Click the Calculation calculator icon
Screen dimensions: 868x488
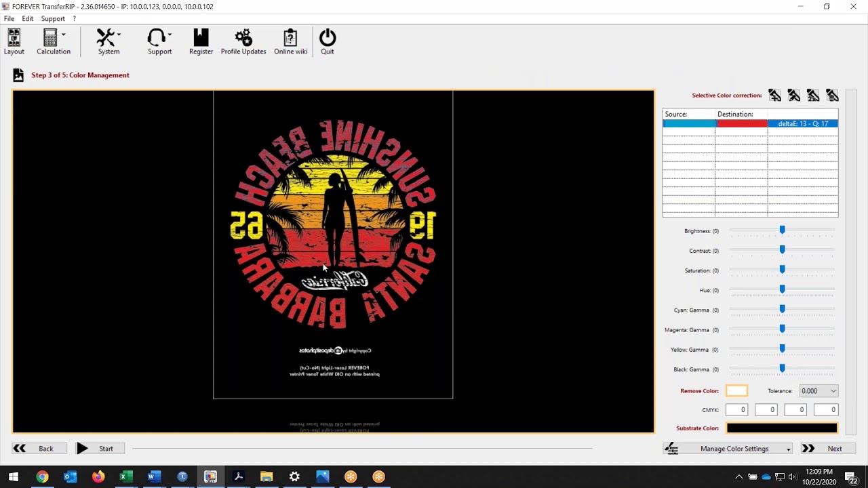pyautogui.click(x=50, y=37)
